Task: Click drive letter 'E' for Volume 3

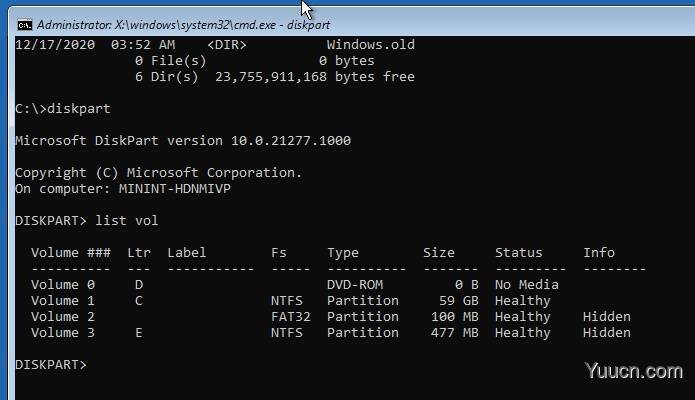Action: pyautogui.click(x=139, y=332)
